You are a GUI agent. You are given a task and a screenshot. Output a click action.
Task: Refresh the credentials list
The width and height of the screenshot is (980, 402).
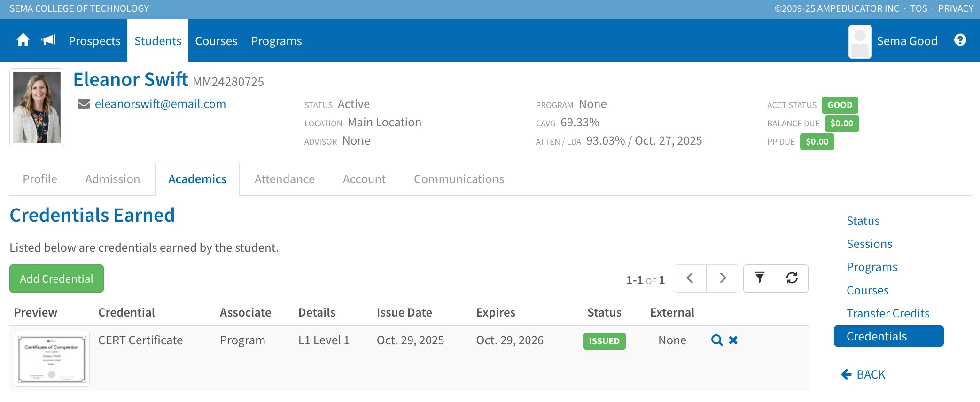(x=792, y=278)
